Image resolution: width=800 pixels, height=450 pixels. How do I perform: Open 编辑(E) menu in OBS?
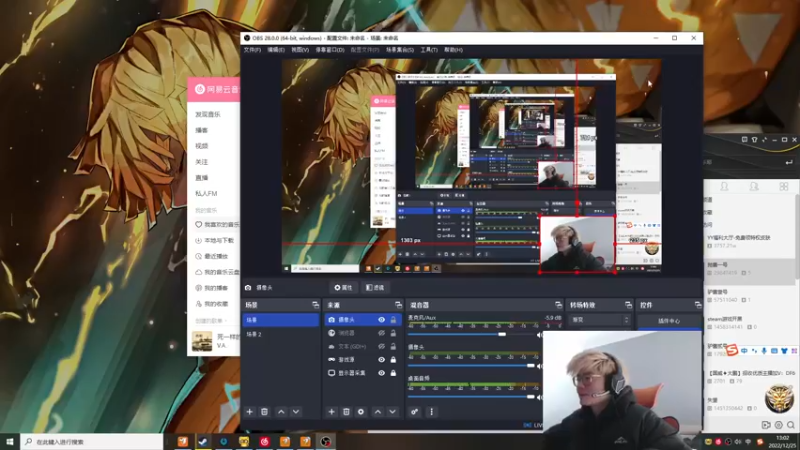[276, 50]
